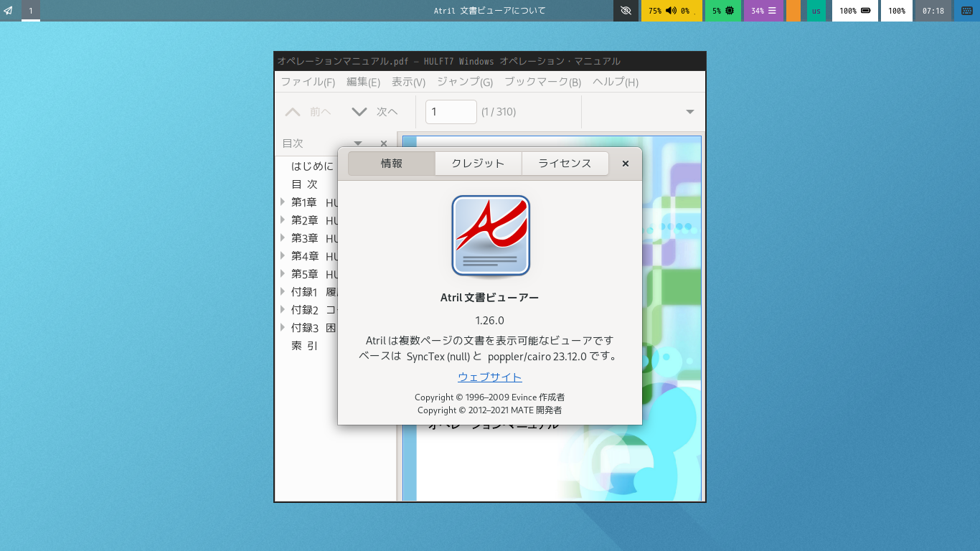Open the ジャンプ(G) menu

coord(465,82)
